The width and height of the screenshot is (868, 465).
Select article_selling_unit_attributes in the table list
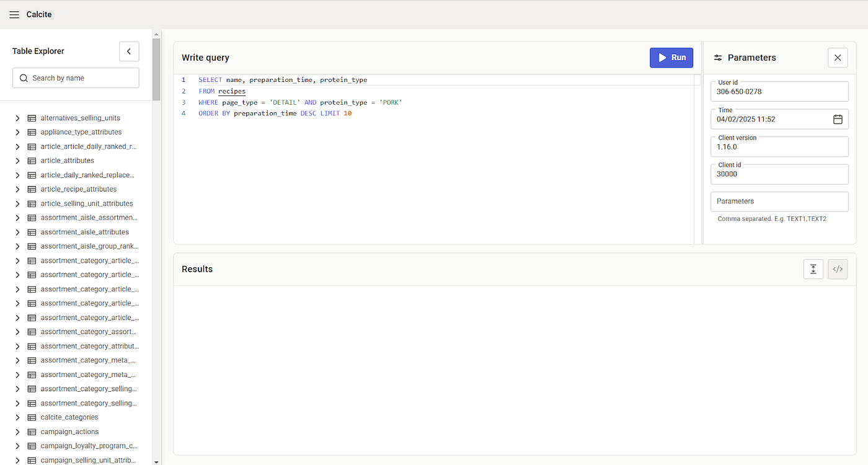pos(87,204)
